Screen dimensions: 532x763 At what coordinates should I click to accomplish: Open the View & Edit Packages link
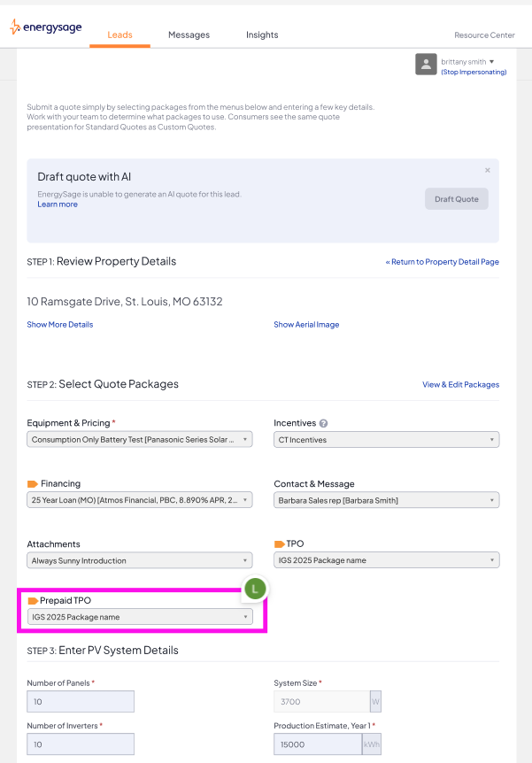point(460,385)
